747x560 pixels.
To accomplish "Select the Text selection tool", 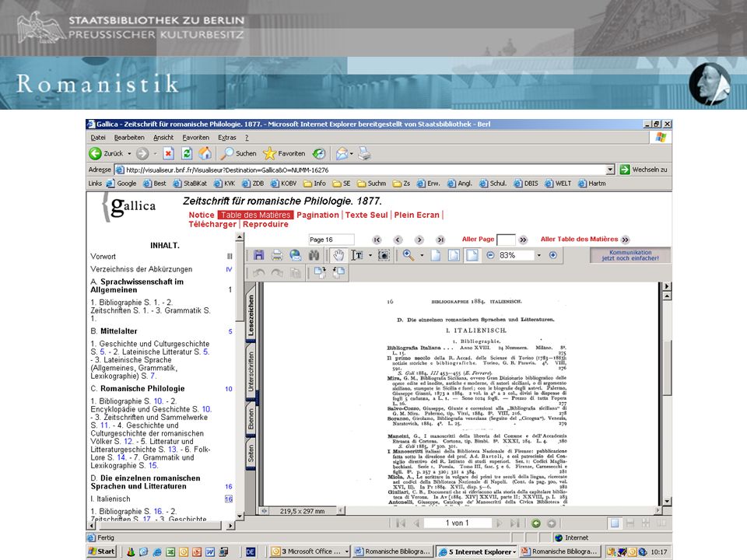I will (357, 255).
